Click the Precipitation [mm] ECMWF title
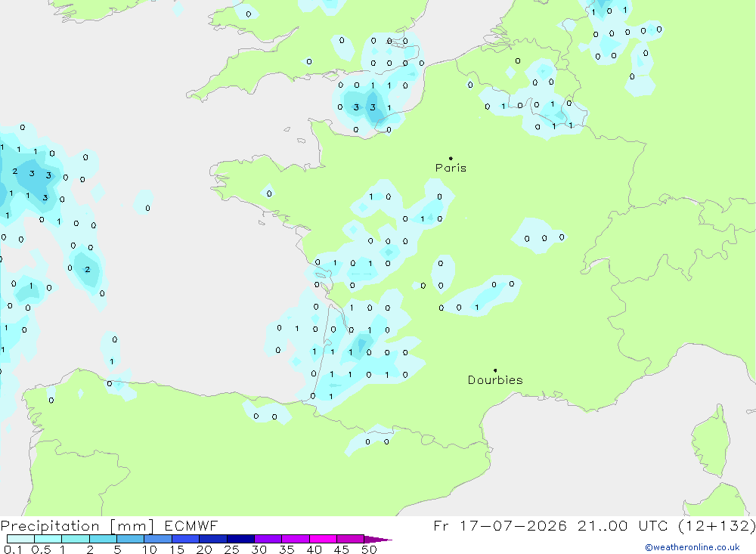756x554 pixels. (x=109, y=525)
